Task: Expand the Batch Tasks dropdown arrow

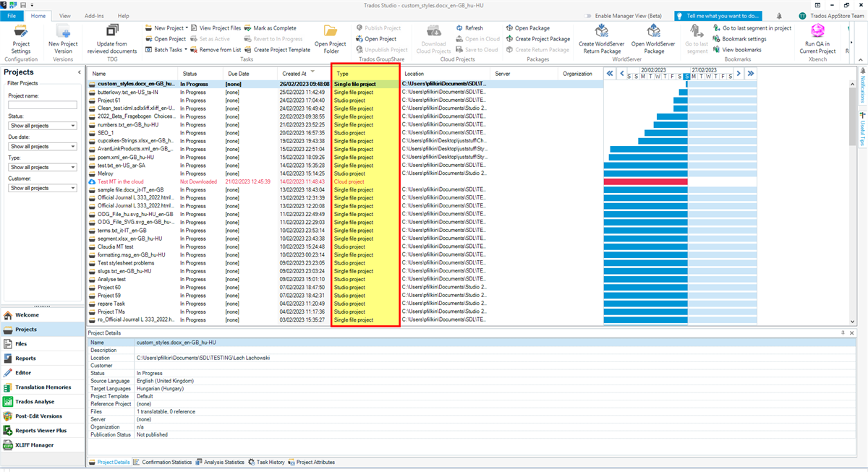Action: (186, 50)
